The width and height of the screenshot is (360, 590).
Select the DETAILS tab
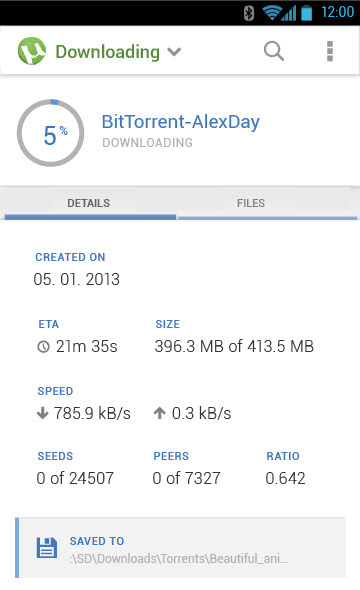pyautogui.click(x=89, y=203)
